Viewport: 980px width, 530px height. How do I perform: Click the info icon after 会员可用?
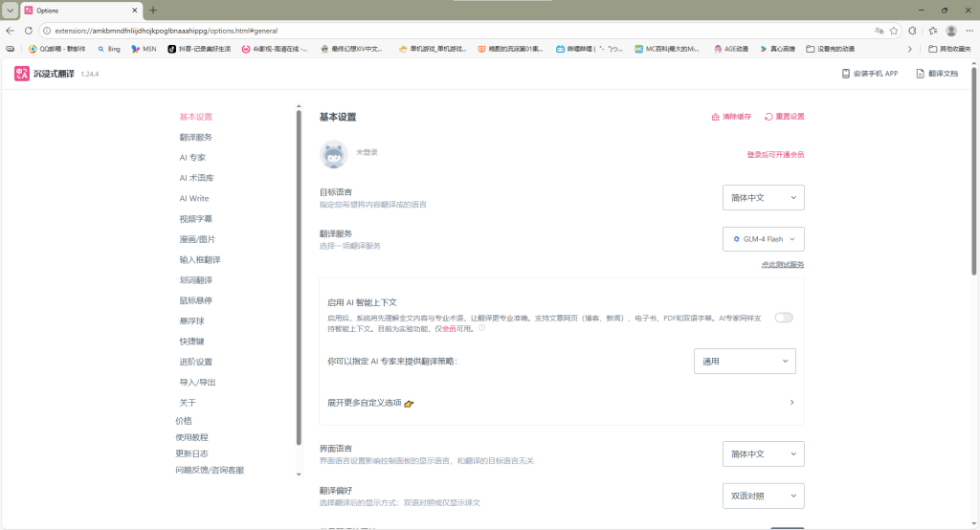(482, 327)
